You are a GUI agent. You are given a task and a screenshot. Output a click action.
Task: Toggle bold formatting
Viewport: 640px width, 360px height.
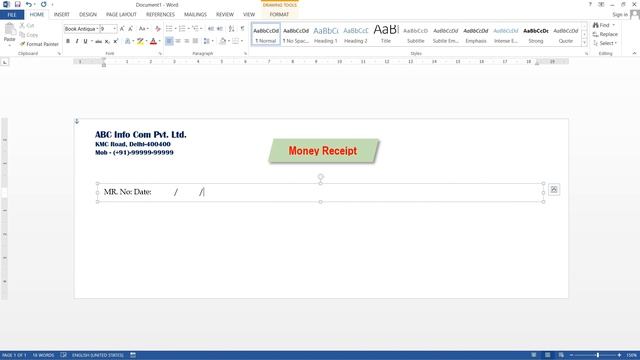68,41
